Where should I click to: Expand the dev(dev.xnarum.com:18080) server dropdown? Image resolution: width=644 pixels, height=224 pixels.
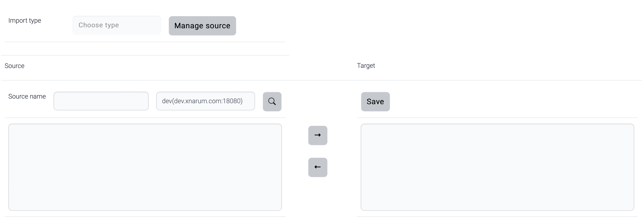coord(205,101)
